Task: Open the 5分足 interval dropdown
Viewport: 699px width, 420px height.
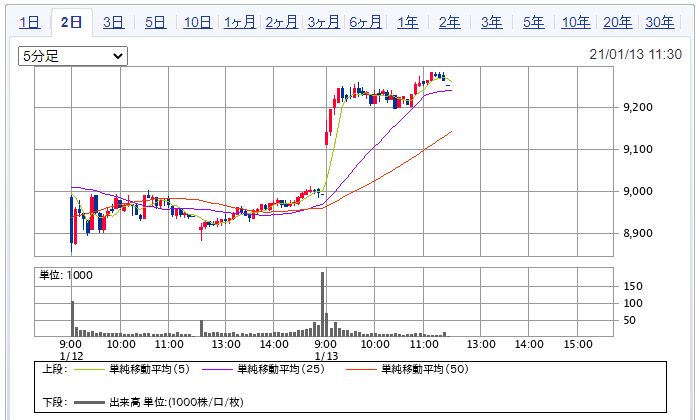Action: (73, 56)
